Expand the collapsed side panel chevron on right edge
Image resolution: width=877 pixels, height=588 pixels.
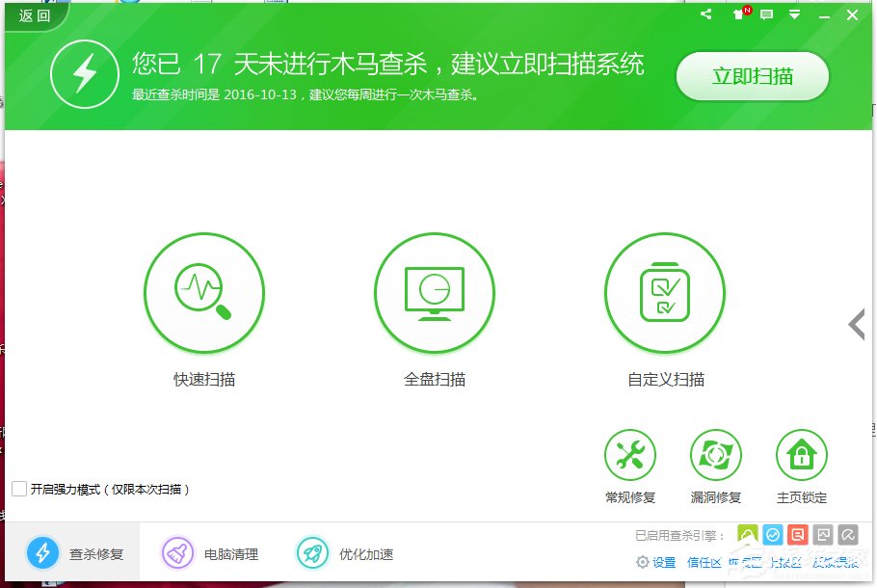[856, 325]
